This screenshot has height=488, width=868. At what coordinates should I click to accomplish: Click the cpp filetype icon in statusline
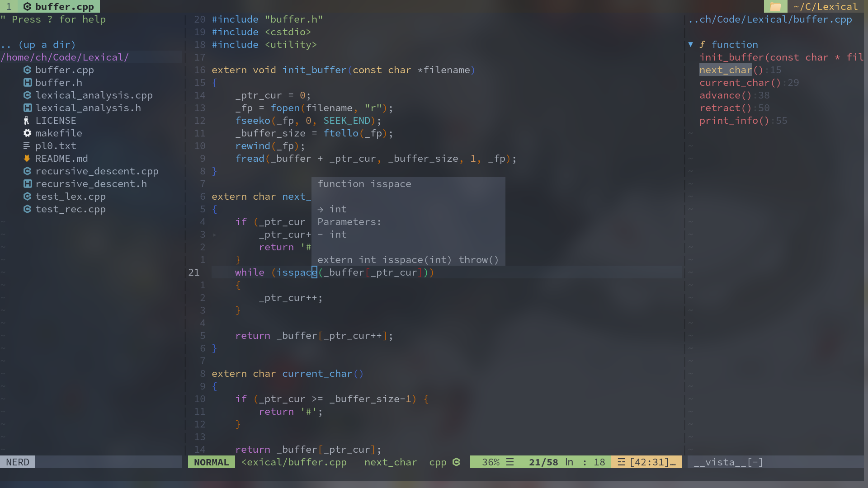pyautogui.click(x=457, y=462)
